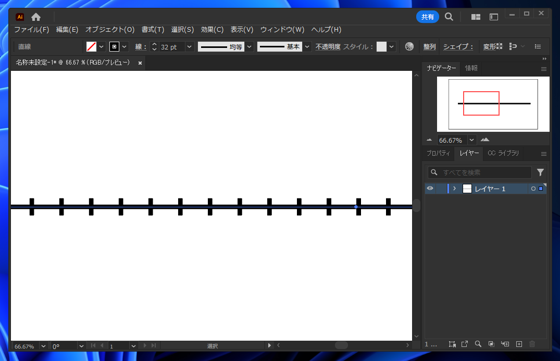Click the create new layer plus icon
This screenshot has height=361, width=560.
pos(519,344)
